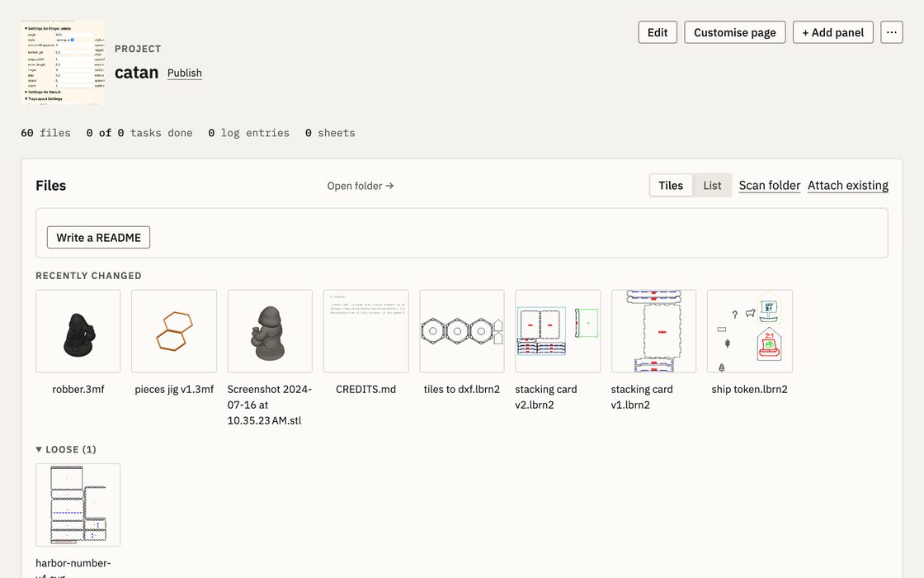Open robber.3mf file thumbnail
Image resolution: width=924 pixels, height=578 pixels.
point(78,331)
